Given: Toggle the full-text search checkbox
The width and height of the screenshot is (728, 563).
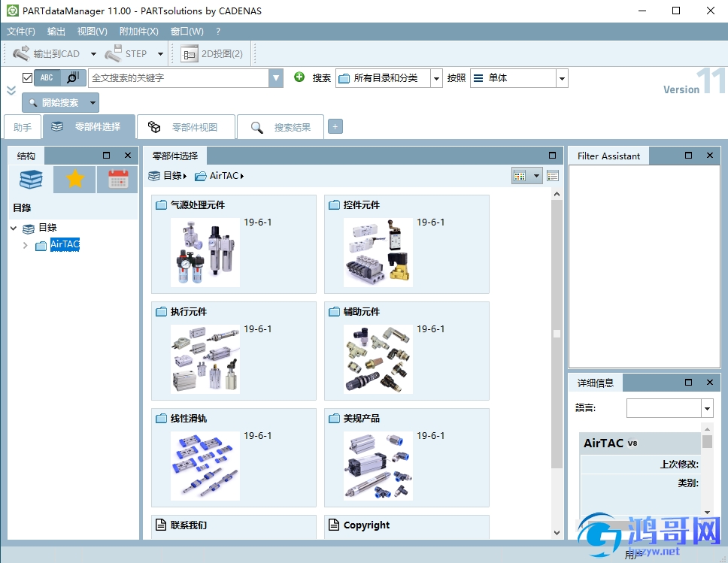Looking at the screenshot, I should point(27,77).
